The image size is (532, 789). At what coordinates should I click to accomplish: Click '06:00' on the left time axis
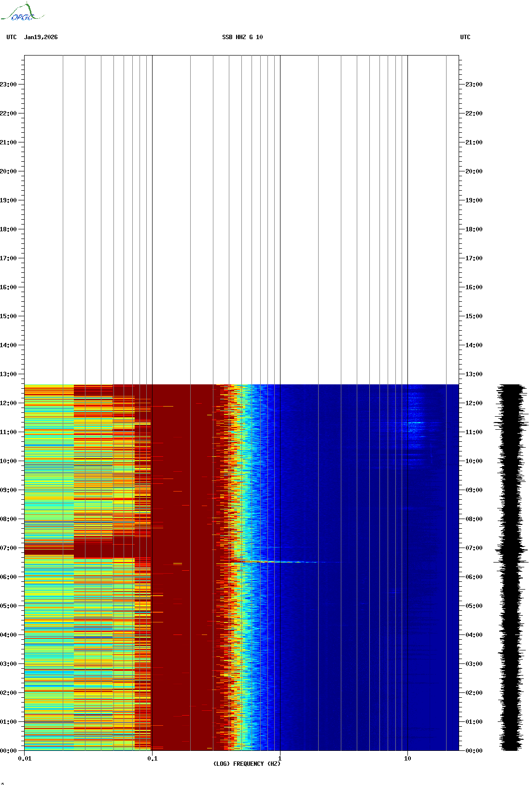coord(8,577)
